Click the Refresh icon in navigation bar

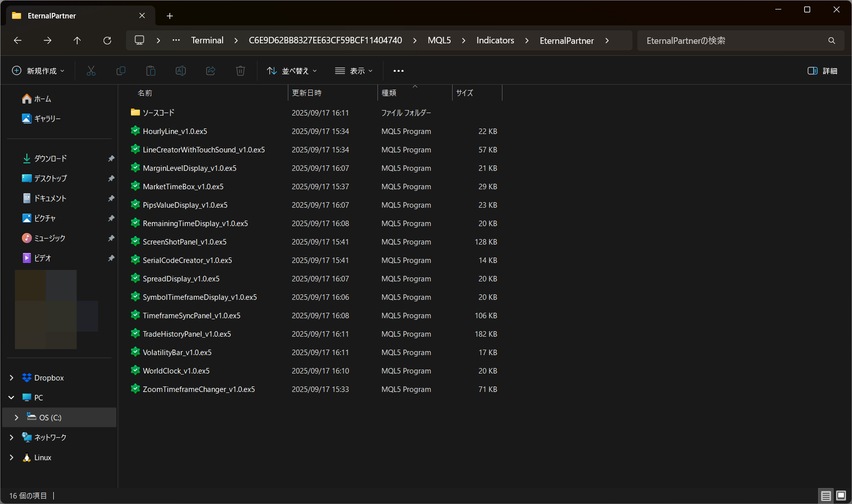[x=107, y=40]
